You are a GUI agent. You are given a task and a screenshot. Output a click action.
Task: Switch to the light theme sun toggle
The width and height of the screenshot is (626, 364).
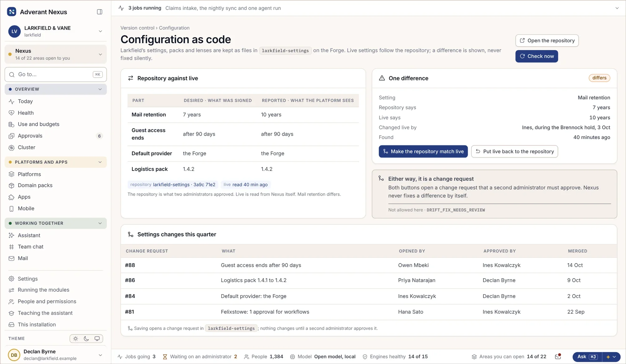tap(75, 339)
